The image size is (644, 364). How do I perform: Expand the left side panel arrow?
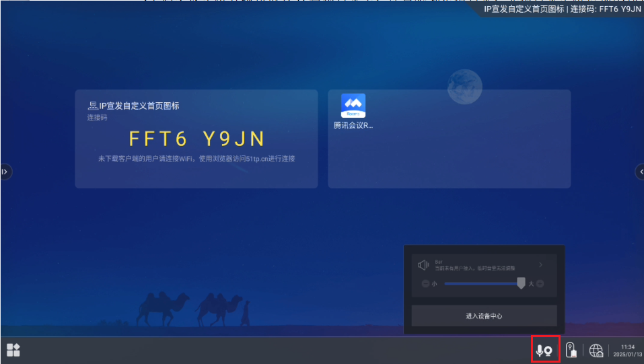click(4, 172)
